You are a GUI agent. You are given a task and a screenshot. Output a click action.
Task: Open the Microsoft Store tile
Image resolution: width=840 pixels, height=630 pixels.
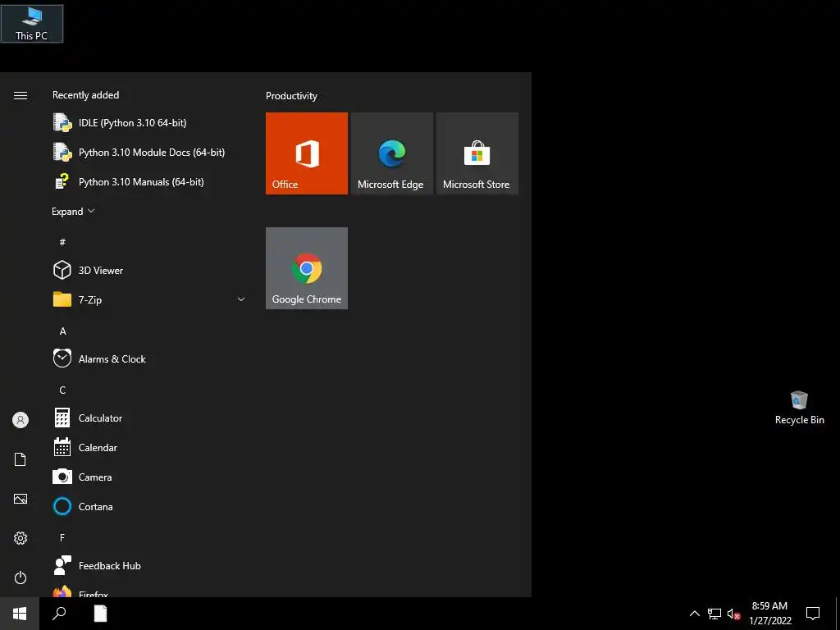click(x=477, y=153)
